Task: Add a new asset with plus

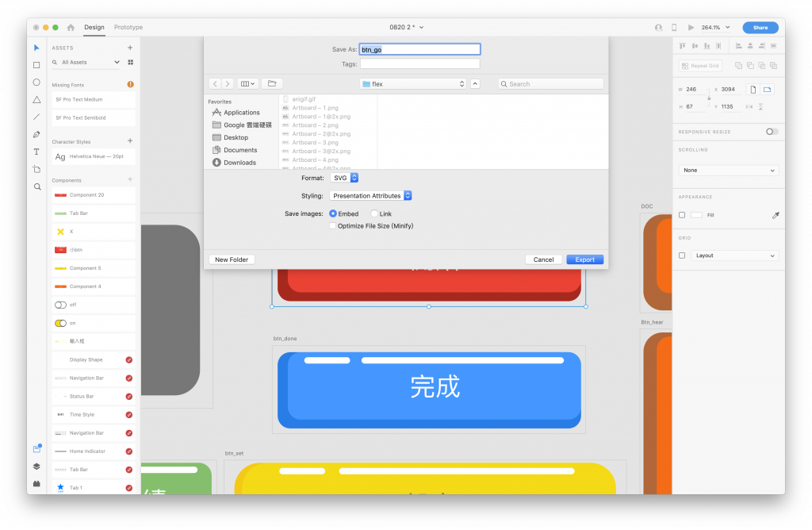Action: coord(130,48)
